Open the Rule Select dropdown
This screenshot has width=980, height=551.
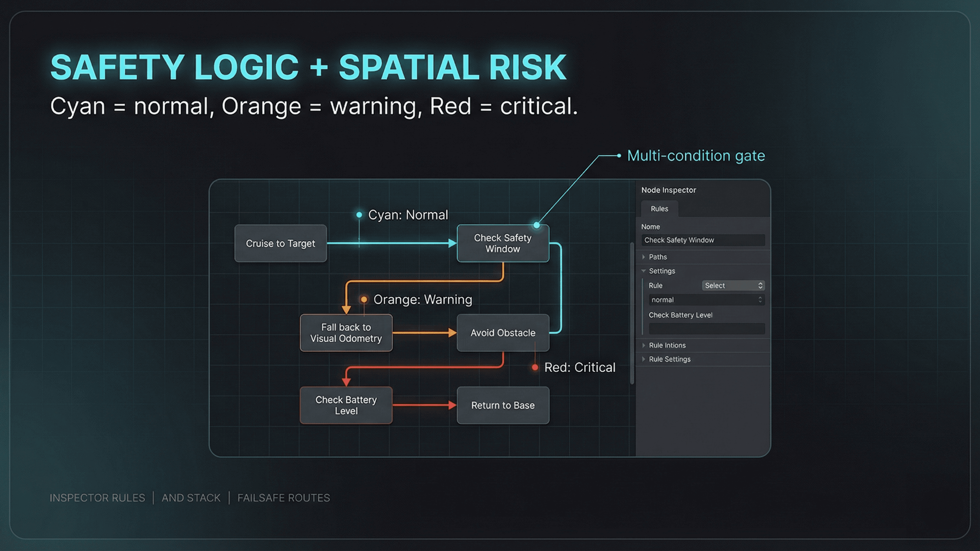[x=733, y=286]
